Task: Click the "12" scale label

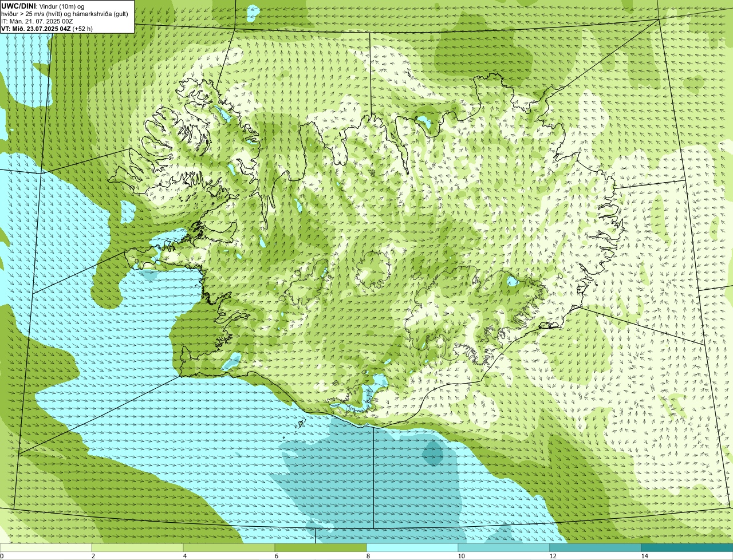Action: 552,556
